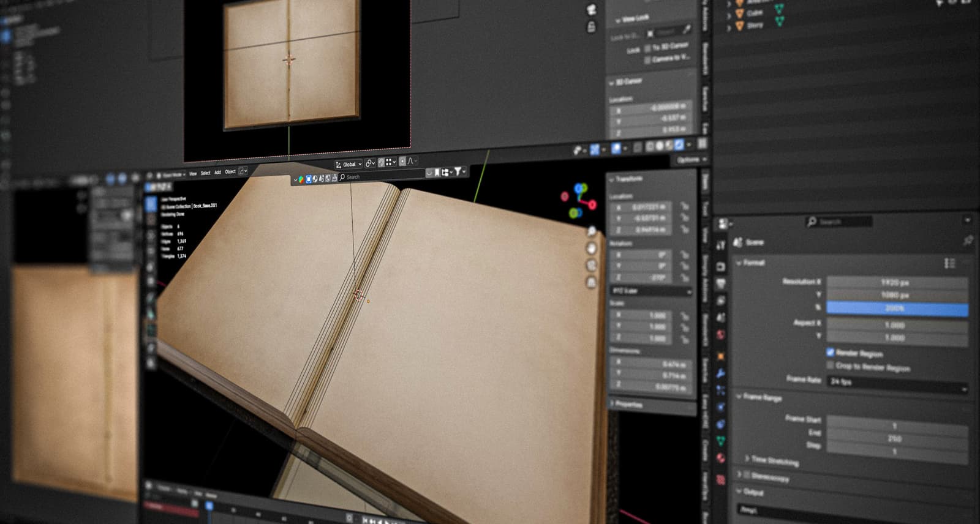Image resolution: width=980 pixels, height=524 pixels.
Task: Click the Resolution X value field
Action: pyautogui.click(x=897, y=283)
